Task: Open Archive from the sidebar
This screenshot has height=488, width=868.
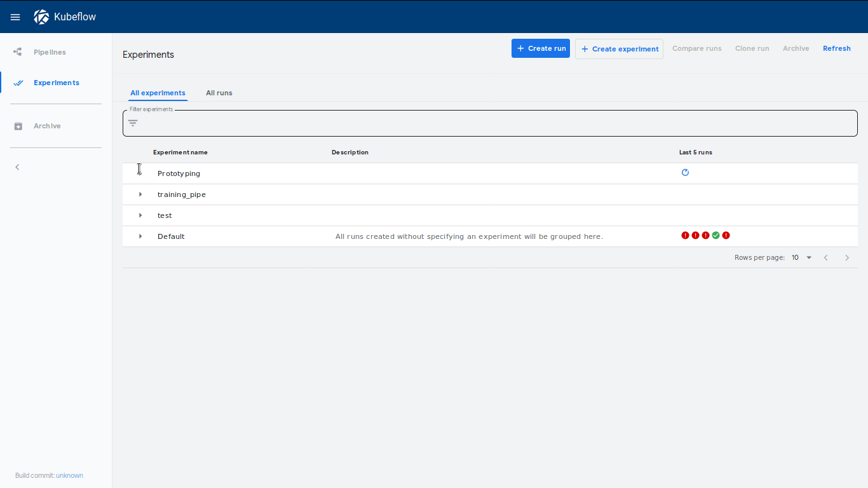Action: pyautogui.click(x=47, y=126)
